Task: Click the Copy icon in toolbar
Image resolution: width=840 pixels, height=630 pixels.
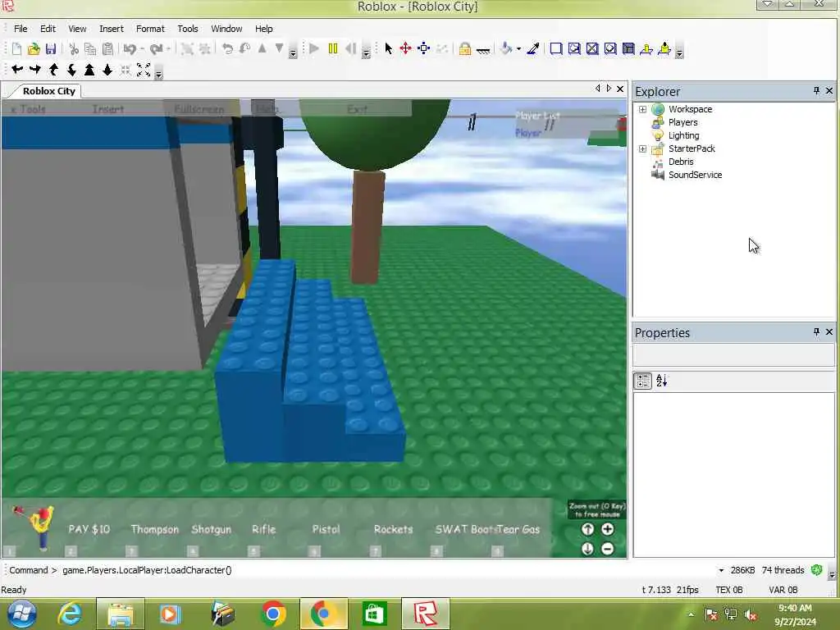Action: click(90, 49)
